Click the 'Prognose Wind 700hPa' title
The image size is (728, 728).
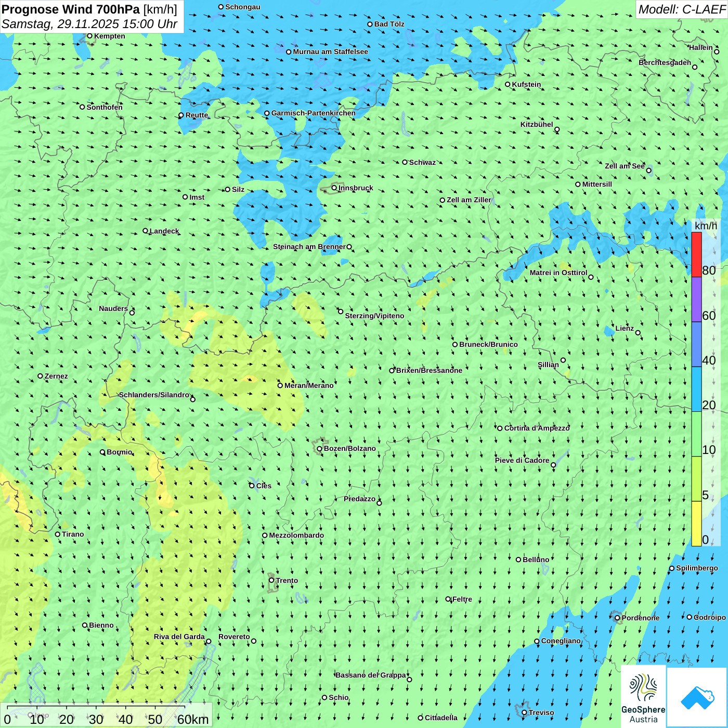tap(71, 9)
